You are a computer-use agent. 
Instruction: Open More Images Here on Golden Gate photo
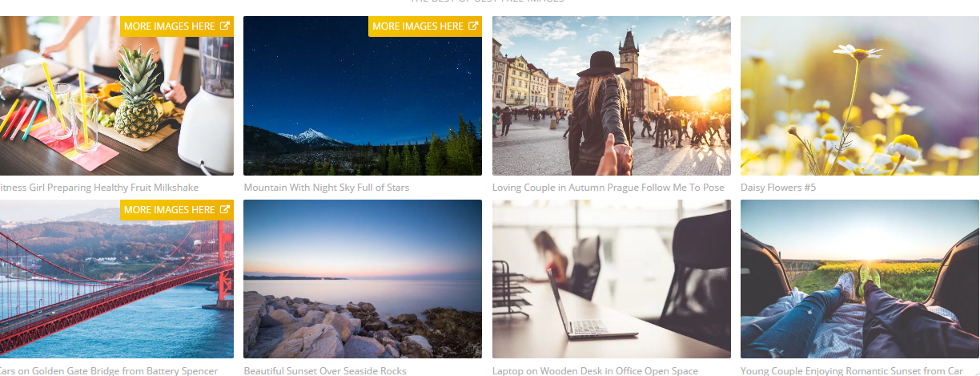click(177, 210)
